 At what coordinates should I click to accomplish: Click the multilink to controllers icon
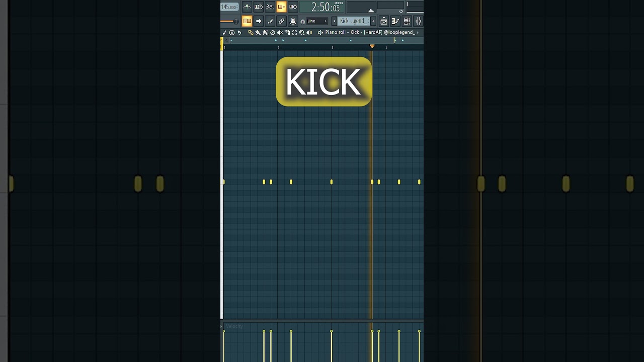281,21
